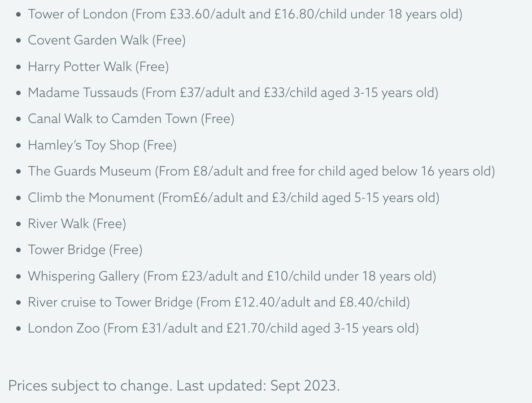Viewport: 532px width, 403px height.
Task: Click the River Walk (Free) item
Action: coord(77,224)
